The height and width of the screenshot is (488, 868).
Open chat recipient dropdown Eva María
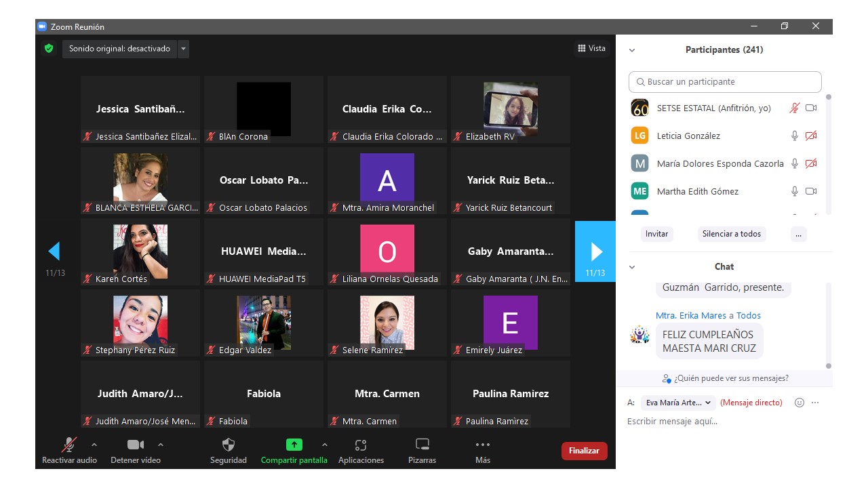pyautogui.click(x=678, y=403)
